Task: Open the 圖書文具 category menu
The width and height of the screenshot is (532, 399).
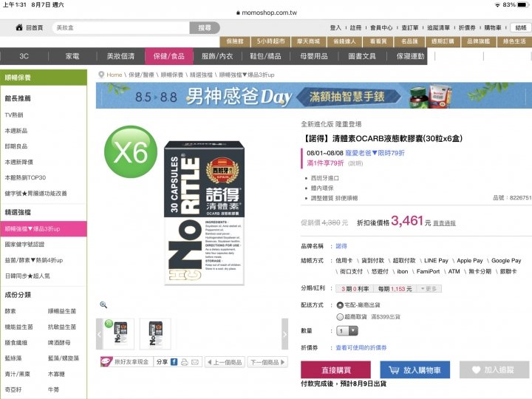Action: (362, 56)
